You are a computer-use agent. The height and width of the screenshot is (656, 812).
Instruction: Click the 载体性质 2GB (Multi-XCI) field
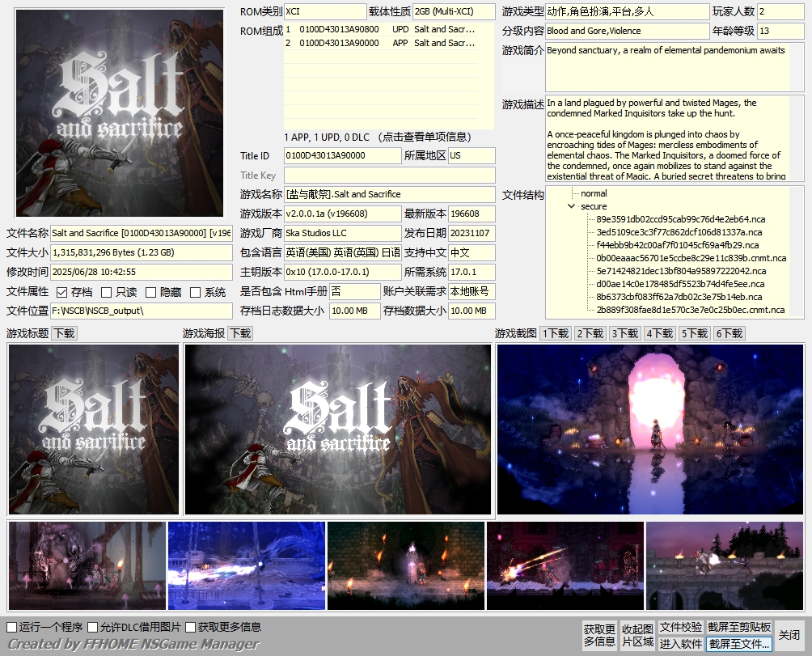(x=454, y=11)
